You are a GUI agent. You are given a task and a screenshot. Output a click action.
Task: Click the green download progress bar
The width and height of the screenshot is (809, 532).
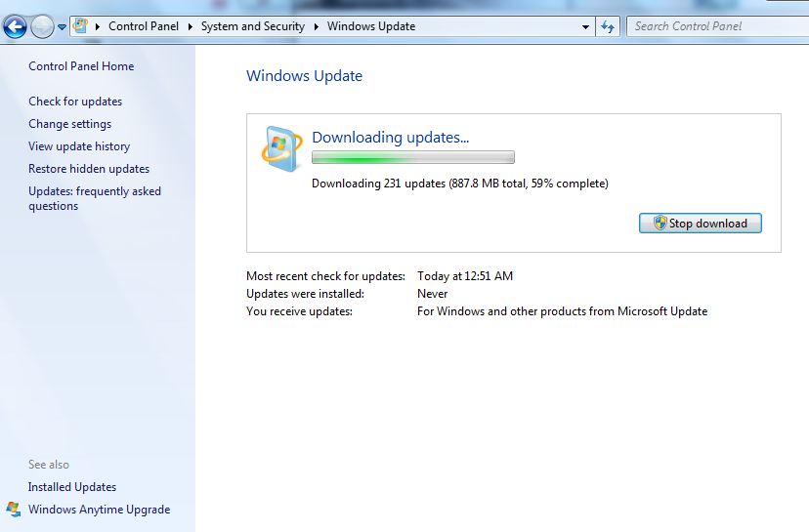412,157
